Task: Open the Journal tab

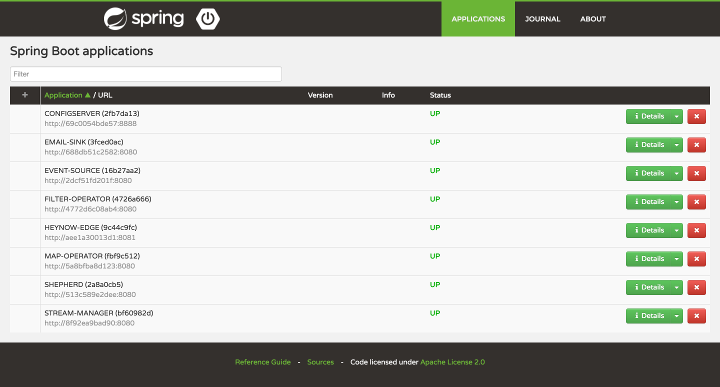Action: pos(542,19)
